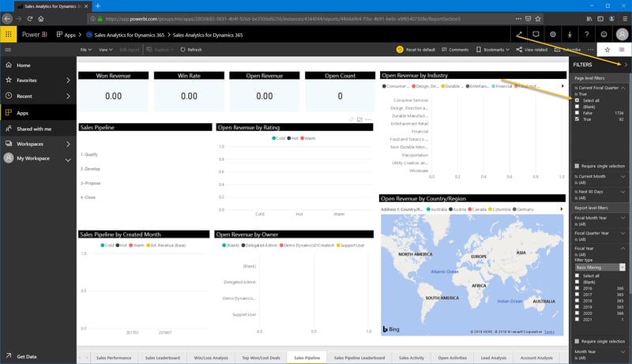This screenshot has width=632, height=364.
Task: Open the View menu
Action: [x=106, y=50]
